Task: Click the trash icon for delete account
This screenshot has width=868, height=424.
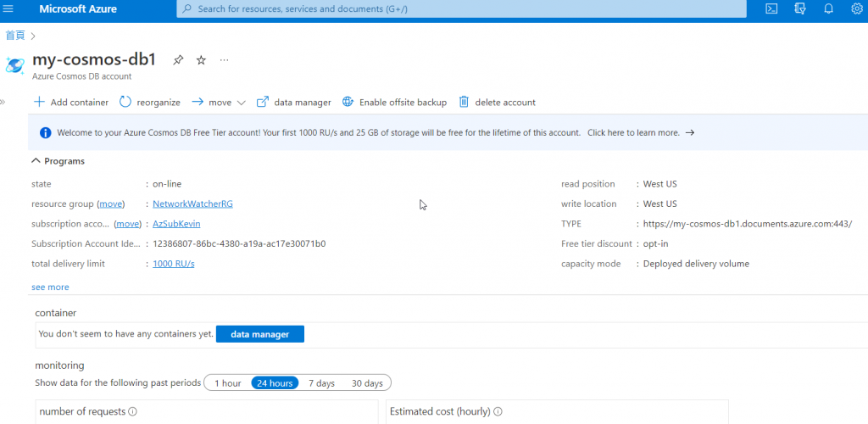Action: [464, 102]
